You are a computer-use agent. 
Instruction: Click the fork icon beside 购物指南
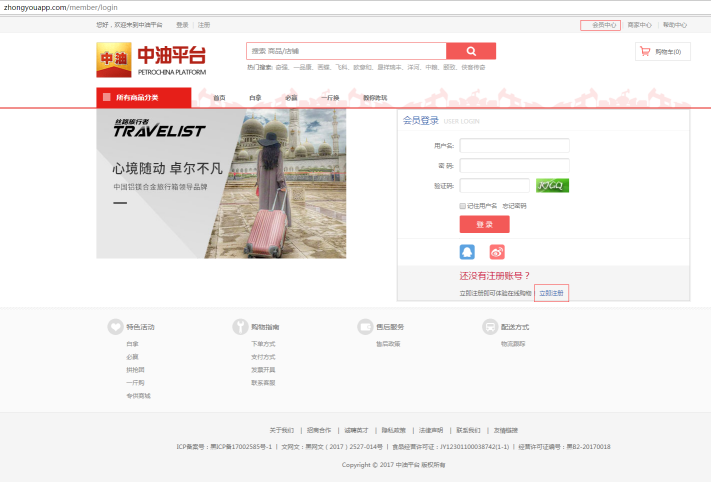click(x=240, y=326)
